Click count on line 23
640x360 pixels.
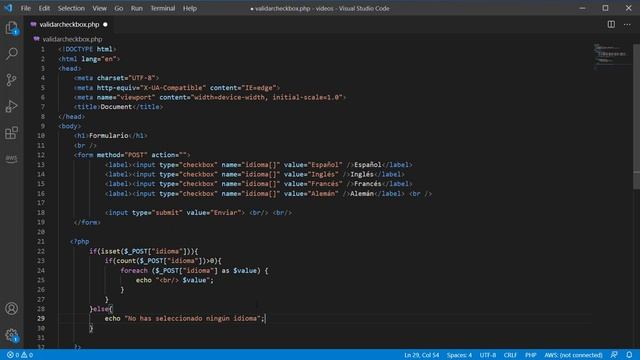point(126,261)
